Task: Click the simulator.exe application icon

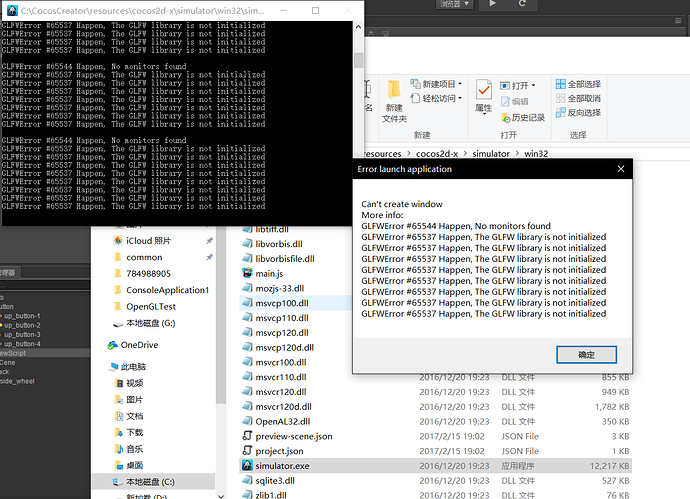Action: click(x=247, y=465)
